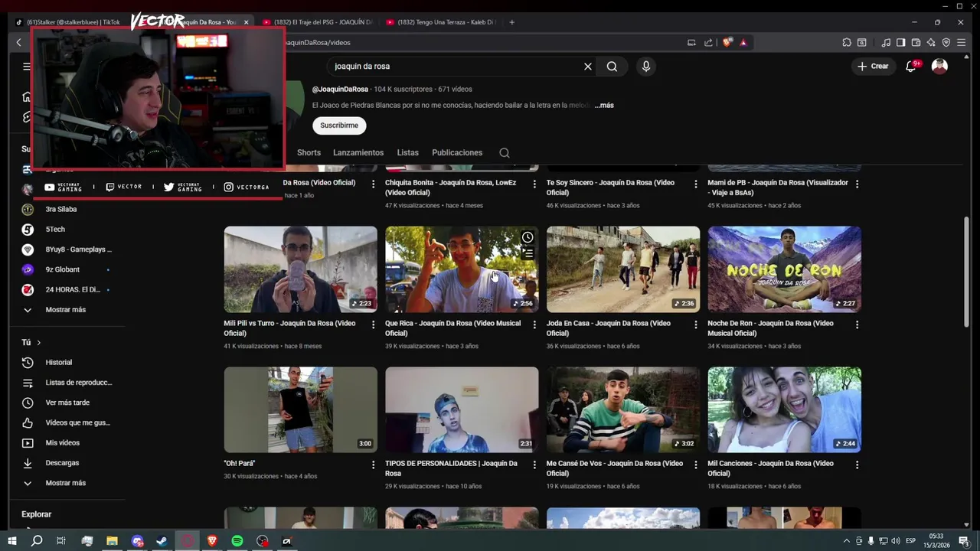
Task: Open Brave Wallet icon
Action: tap(916, 43)
